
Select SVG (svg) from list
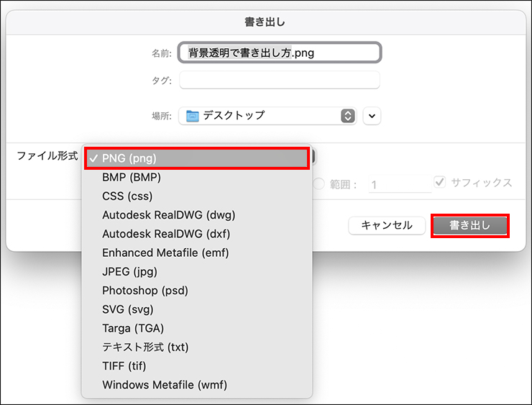tap(127, 309)
